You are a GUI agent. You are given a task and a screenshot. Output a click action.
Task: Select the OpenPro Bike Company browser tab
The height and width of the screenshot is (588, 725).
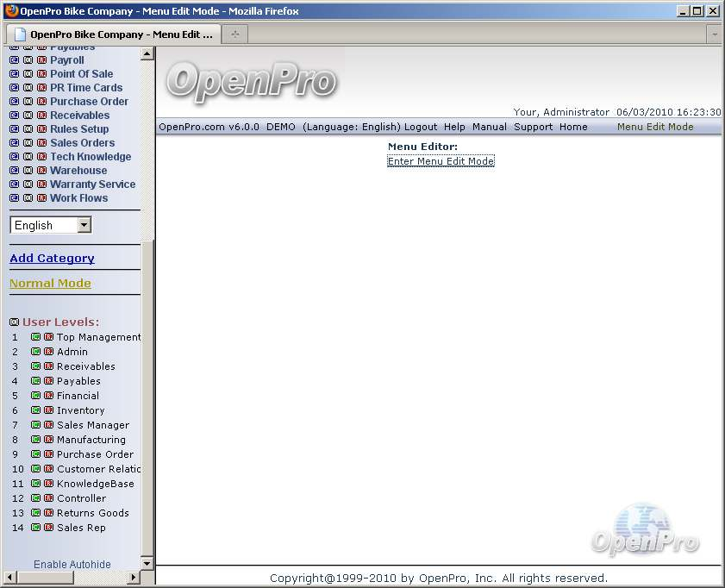[112, 34]
